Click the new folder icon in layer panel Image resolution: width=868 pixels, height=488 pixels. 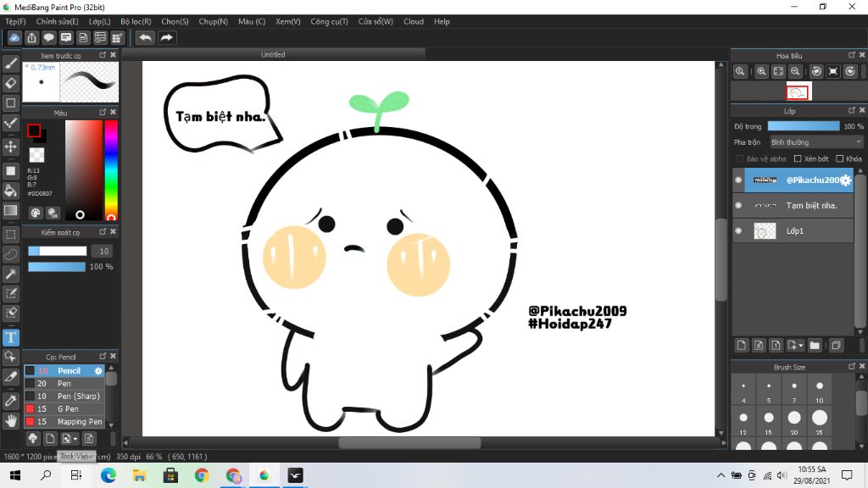[x=815, y=346]
